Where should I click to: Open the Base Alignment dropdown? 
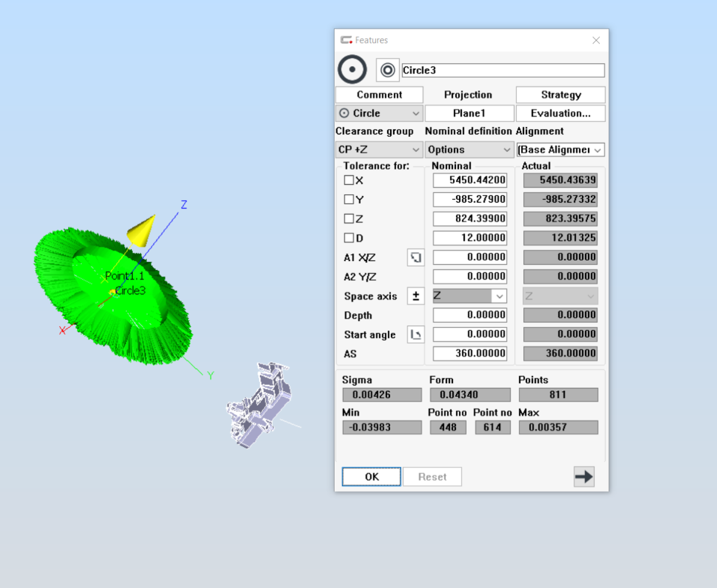(x=560, y=149)
